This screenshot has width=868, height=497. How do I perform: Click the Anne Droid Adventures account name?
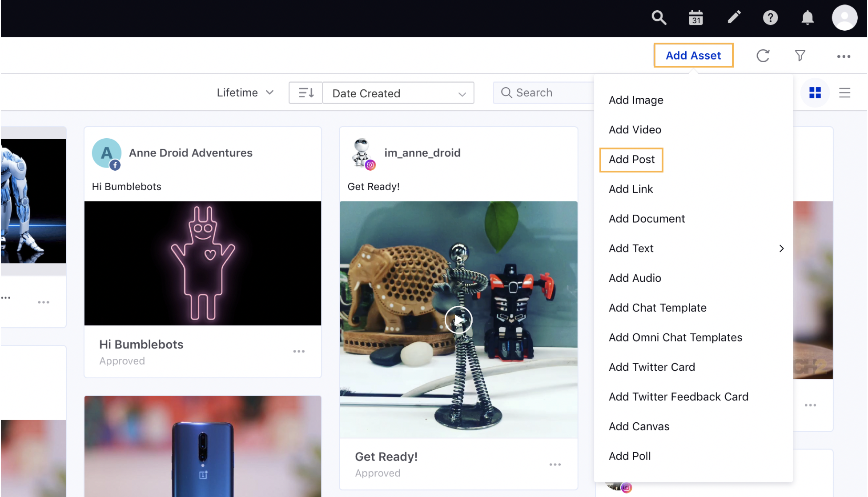[191, 153]
